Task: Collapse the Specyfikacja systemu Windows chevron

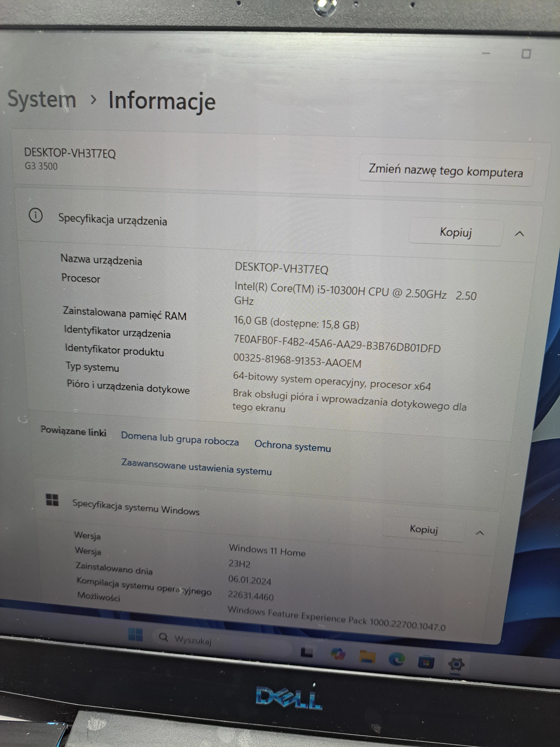Action: [x=480, y=533]
